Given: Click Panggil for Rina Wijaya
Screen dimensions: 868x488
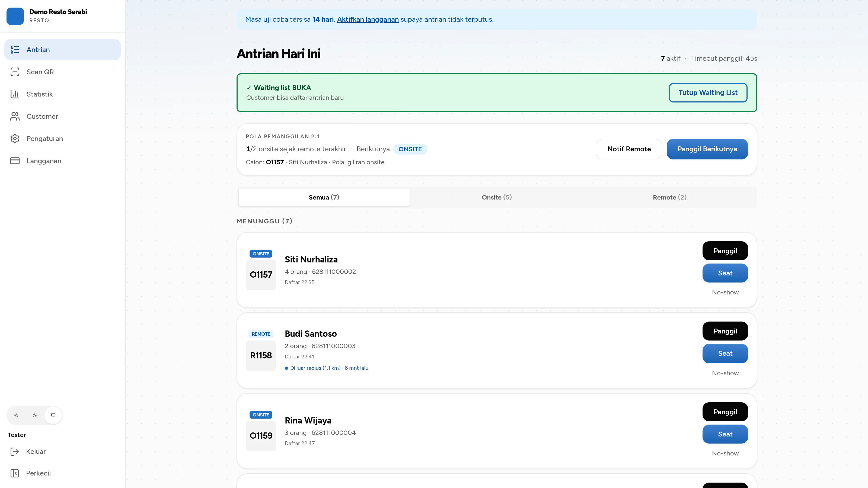Looking at the screenshot, I should 725,412.
